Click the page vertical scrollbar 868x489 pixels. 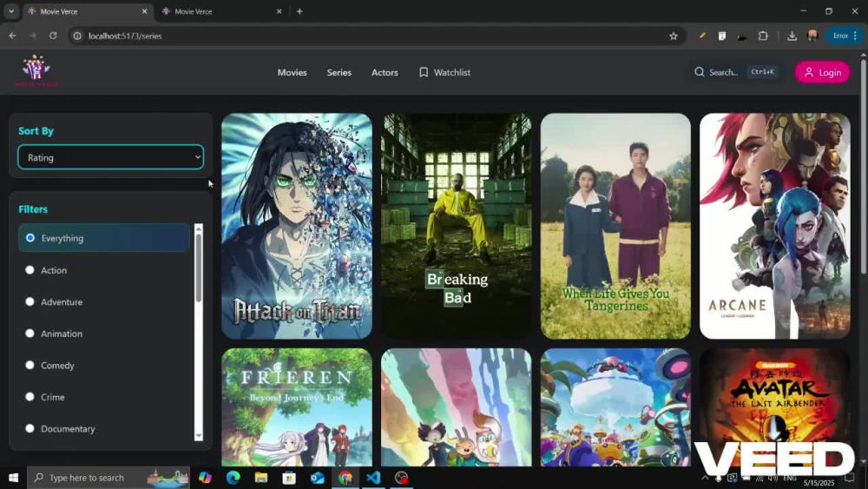tap(864, 166)
